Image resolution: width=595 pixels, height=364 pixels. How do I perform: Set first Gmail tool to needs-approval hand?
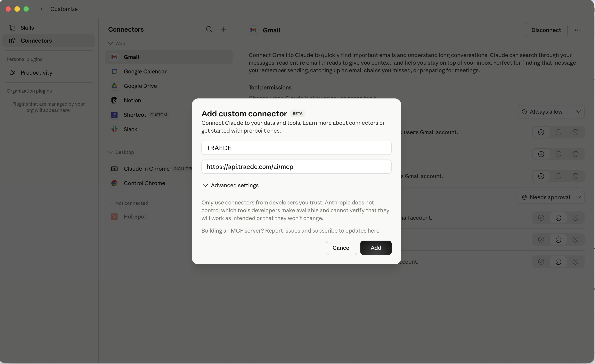coord(558,132)
